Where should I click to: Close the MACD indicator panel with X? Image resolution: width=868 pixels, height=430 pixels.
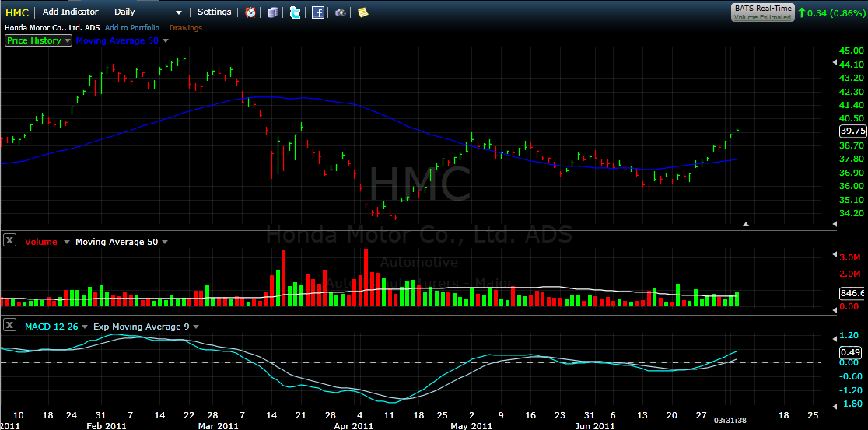pyautogui.click(x=9, y=327)
